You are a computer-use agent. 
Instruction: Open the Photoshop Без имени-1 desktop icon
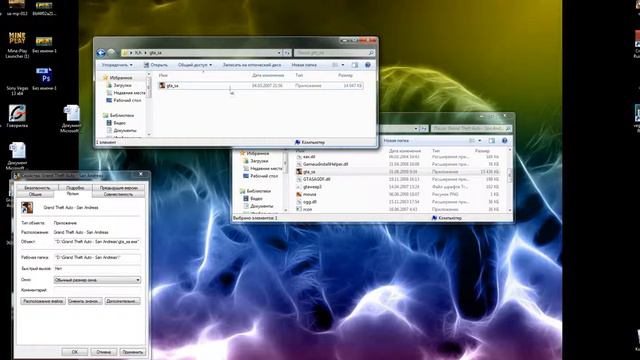[44, 76]
